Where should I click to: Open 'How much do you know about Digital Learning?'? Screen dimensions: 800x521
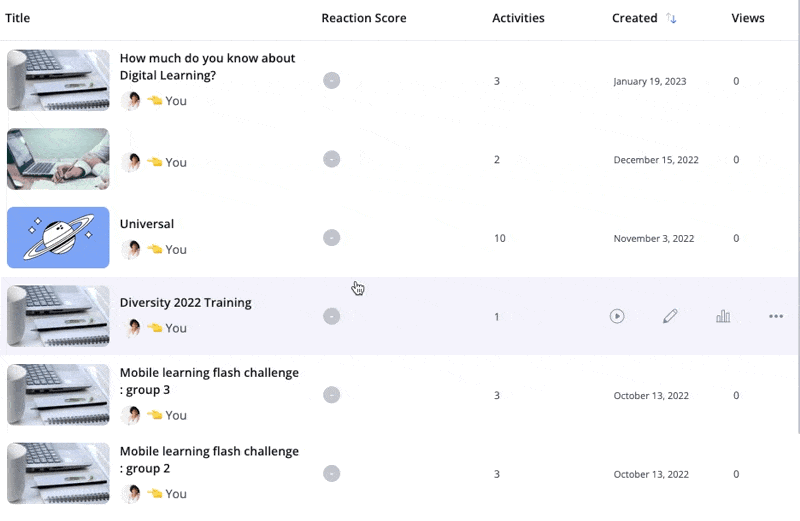click(207, 67)
